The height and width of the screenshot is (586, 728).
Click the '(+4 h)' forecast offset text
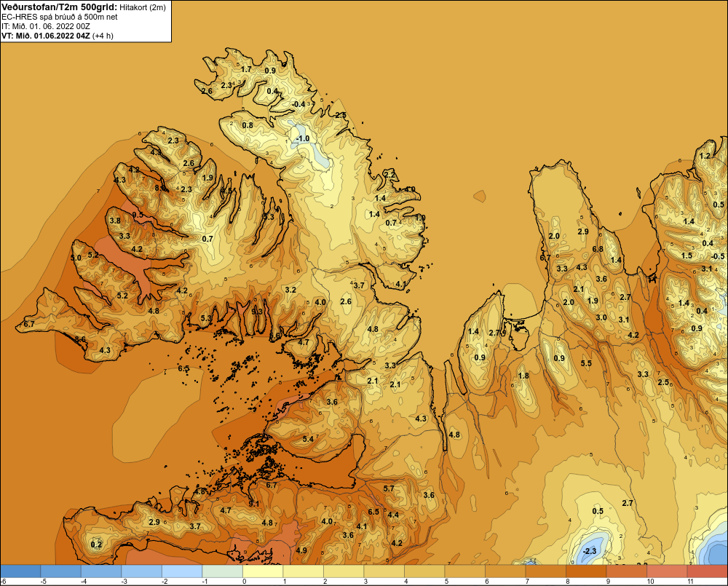coord(103,36)
